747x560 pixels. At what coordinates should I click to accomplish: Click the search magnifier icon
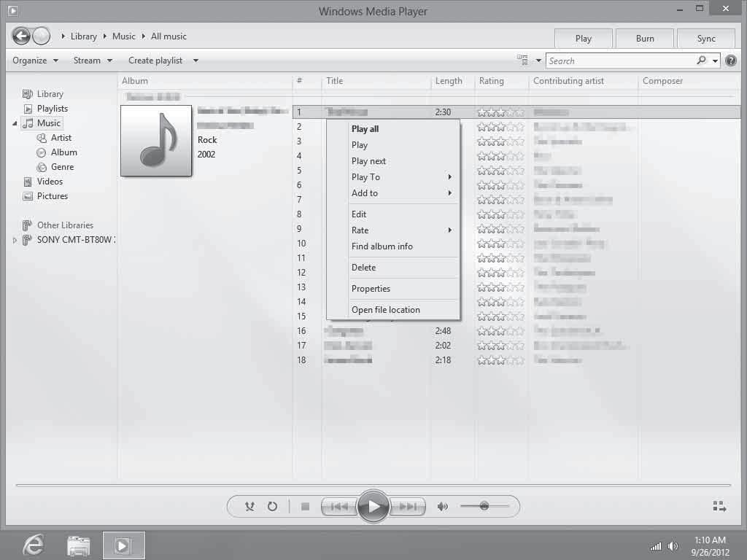(x=701, y=61)
